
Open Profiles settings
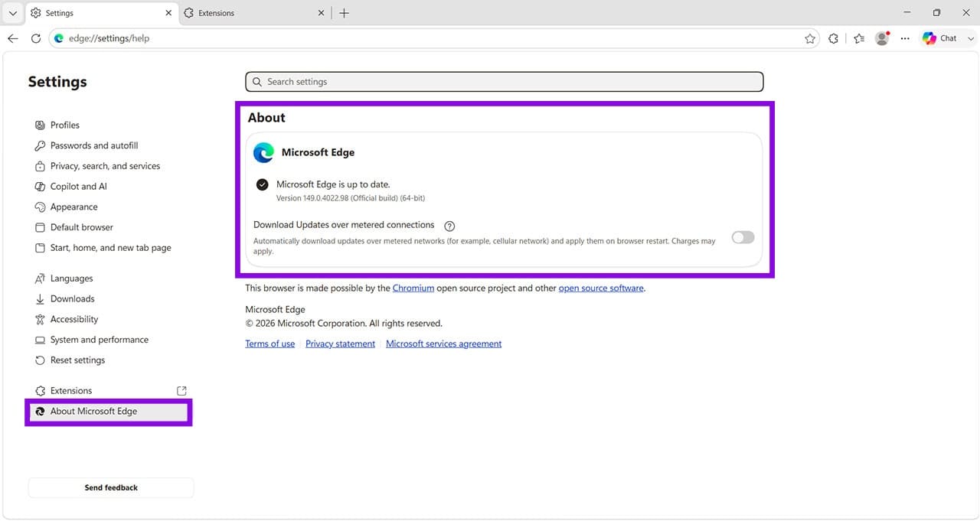point(64,125)
